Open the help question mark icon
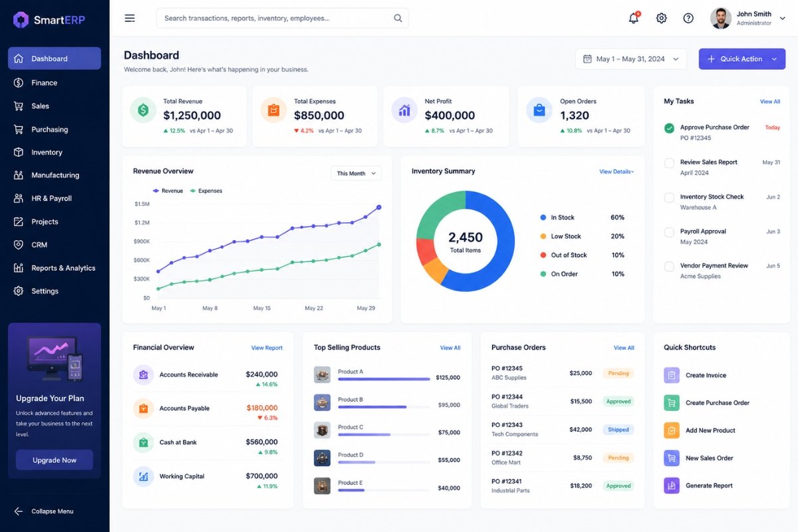The width and height of the screenshot is (798, 532). point(688,18)
